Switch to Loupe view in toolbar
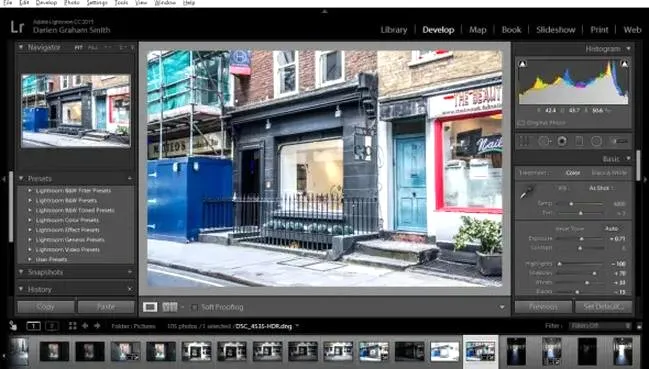Viewport: 649px width, 369px height. click(150, 307)
